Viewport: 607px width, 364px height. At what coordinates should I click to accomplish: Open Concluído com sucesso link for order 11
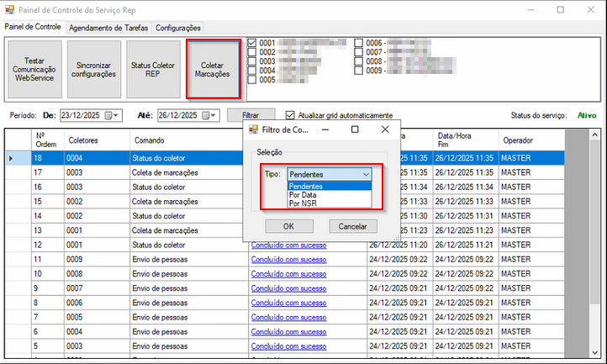pos(288,260)
